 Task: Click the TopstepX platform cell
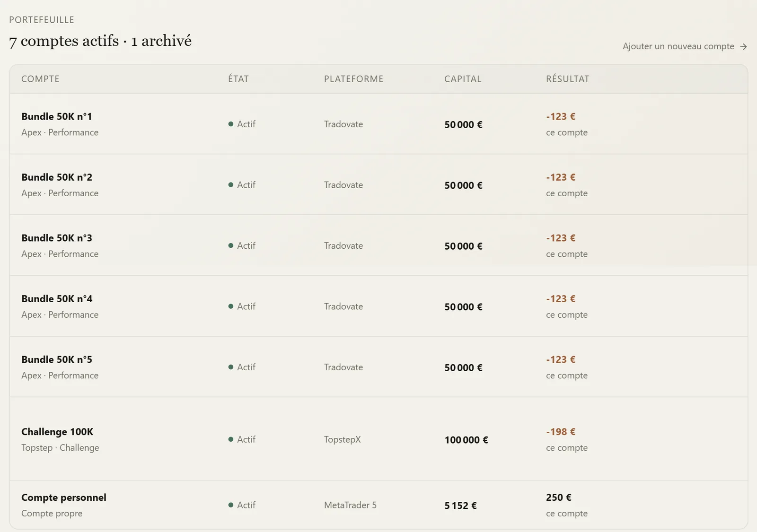coord(342,439)
